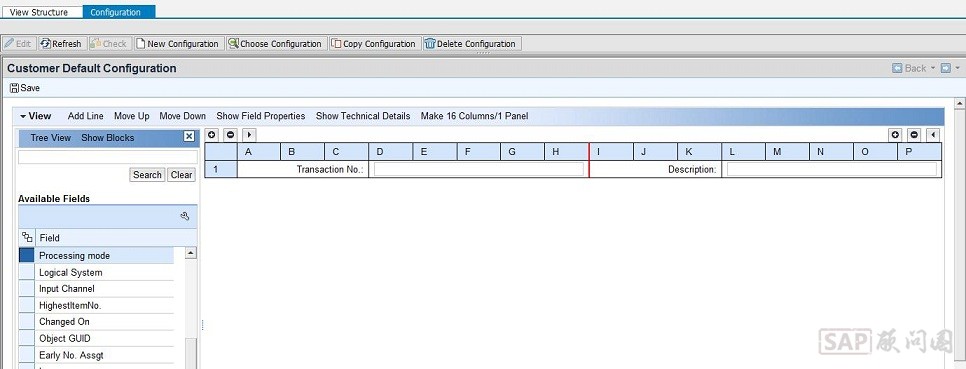This screenshot has height=369, width=966.
Task: Click the available fields search box
Action: point(108,157)
